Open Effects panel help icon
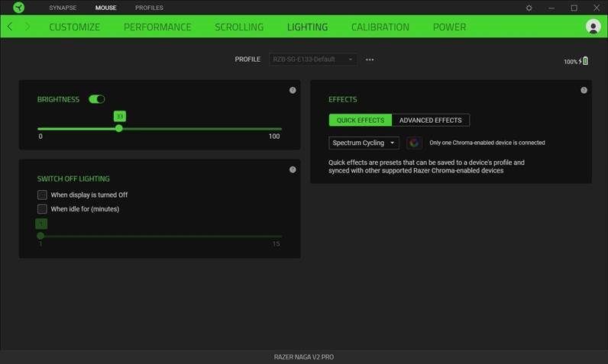This screenshot has height=364, width=608. pos(584,90)
